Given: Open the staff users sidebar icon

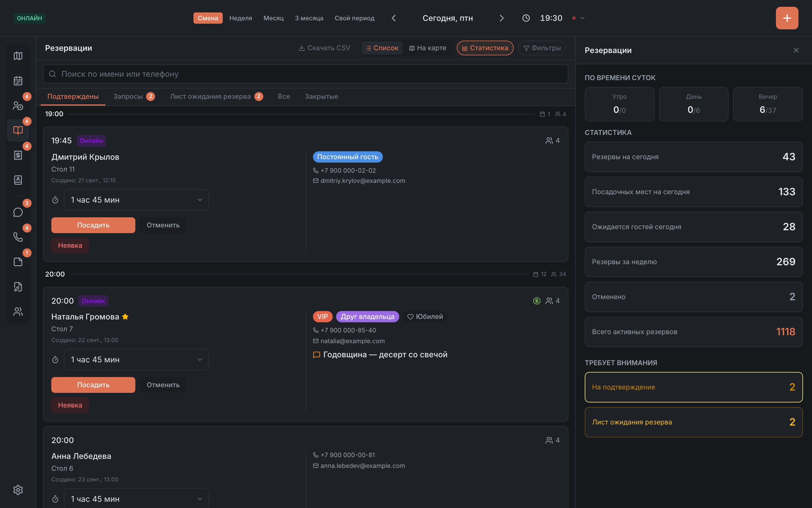Looking at the screenshot, I should [x=18, y=312].
